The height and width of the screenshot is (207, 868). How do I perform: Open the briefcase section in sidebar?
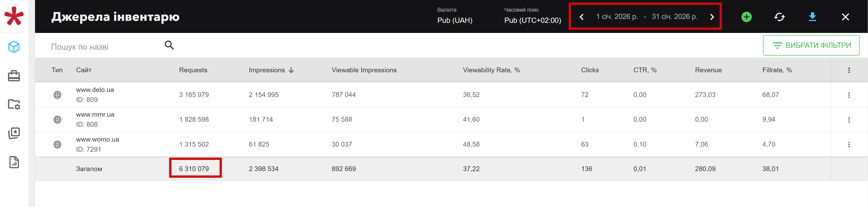pyautogui.click(x=14, y=76)
